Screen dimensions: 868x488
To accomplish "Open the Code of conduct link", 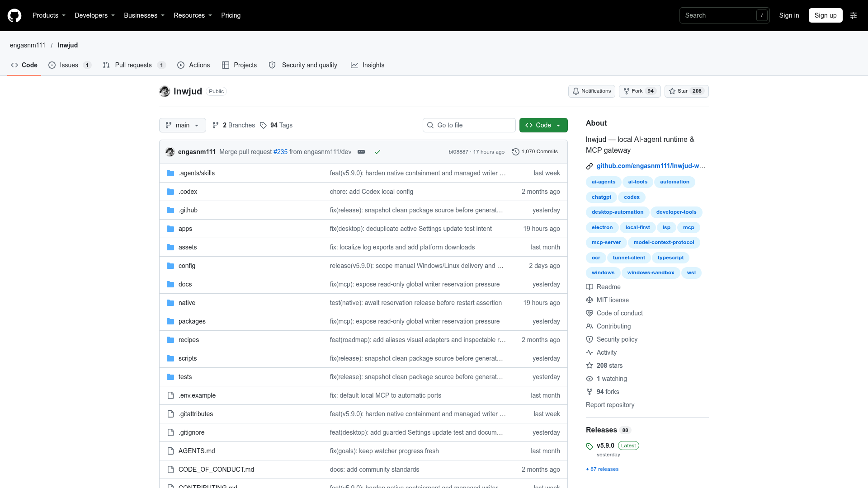I will click(x=620, y=313).
